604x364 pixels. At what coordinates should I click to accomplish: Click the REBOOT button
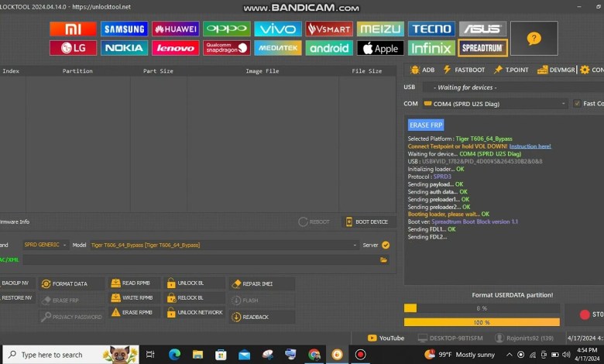(314, 221)
